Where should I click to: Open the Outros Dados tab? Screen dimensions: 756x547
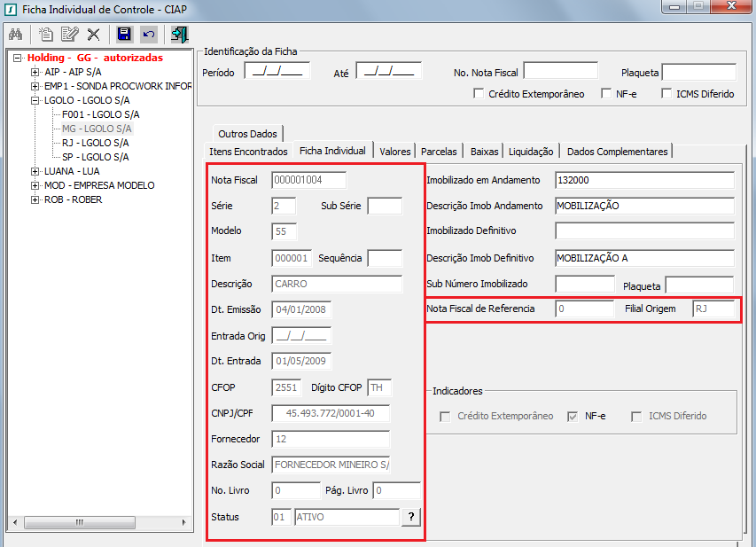[247, 134]
